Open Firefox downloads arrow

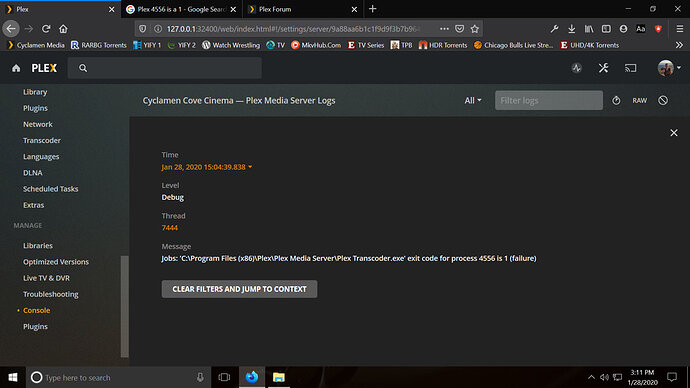[571, 29]
